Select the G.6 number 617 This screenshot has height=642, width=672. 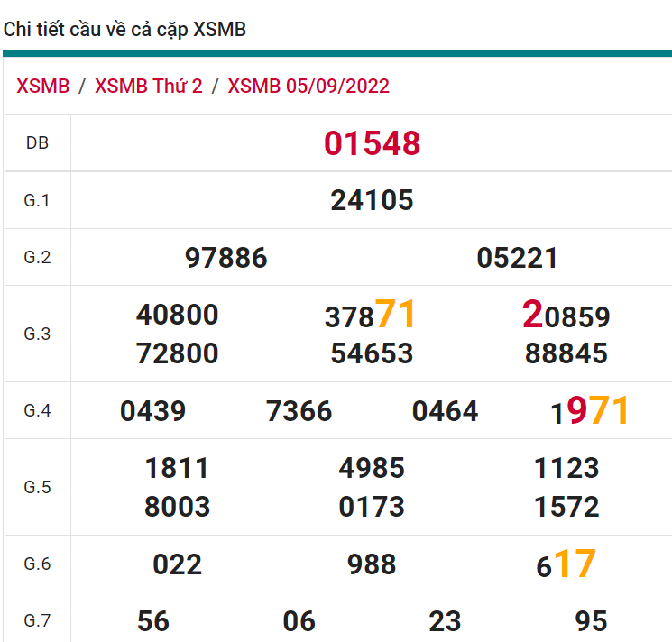(566, 564)
